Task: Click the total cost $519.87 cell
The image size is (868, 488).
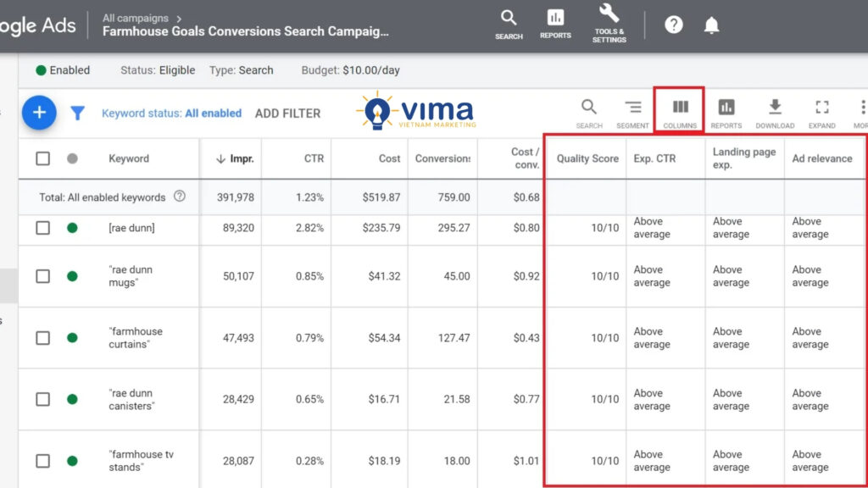Action: point(381,197)
